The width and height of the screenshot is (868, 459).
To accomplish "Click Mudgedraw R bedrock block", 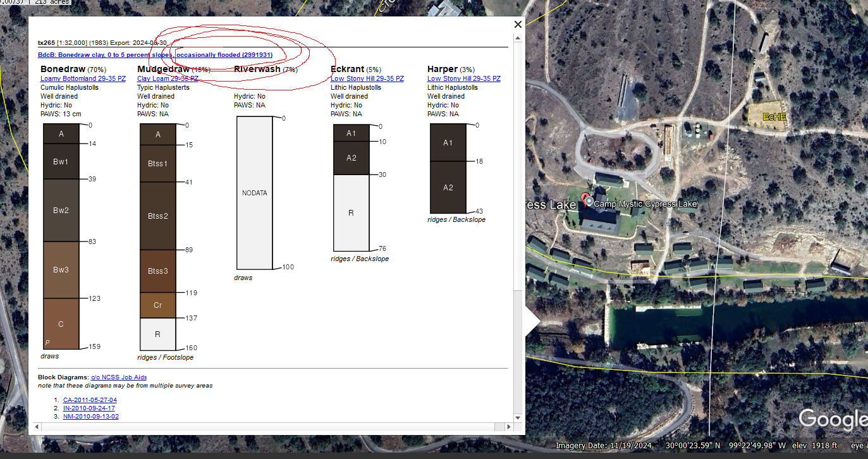I will (157, 334).
